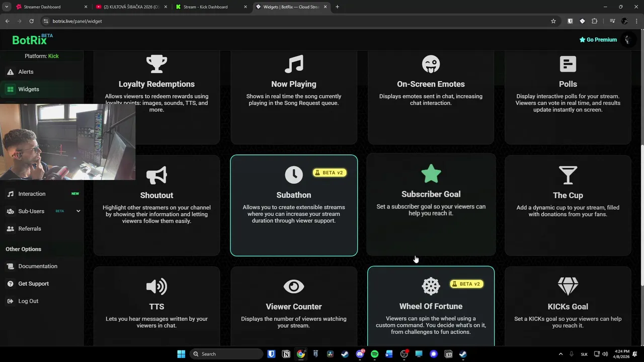Close the Streamer Dashboard tab
The height and width of the screenshot is (362, 644).
(86, 7)
